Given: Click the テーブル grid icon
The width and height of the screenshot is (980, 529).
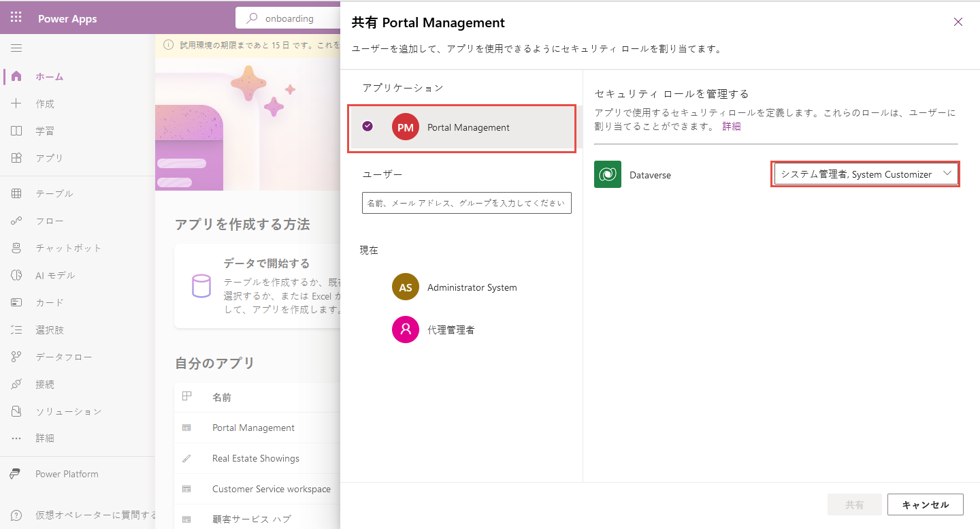Looking at the screenshot, I should 16,193.
